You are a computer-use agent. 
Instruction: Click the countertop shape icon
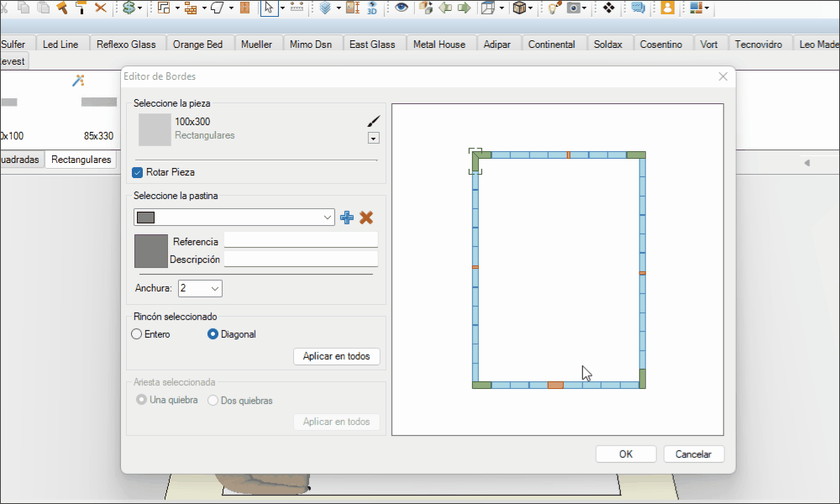[218, 8]
